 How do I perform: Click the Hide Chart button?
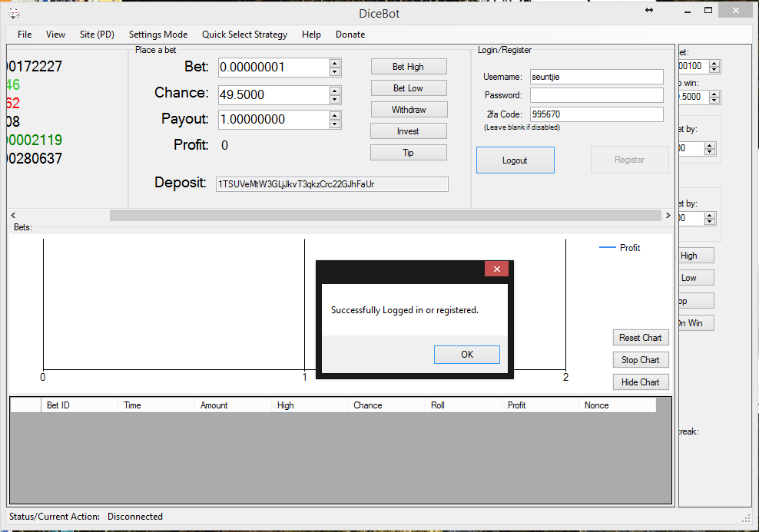tap(641, 382)
